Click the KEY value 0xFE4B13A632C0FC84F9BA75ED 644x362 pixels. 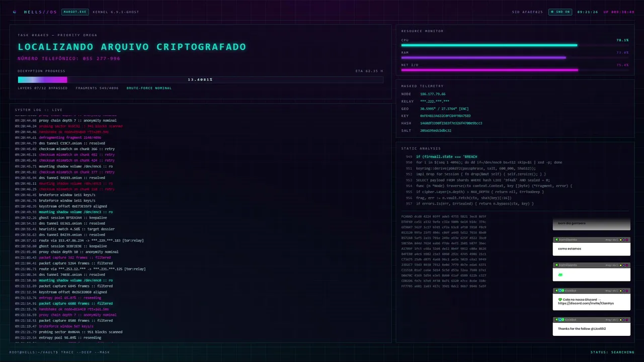point(445,116)
